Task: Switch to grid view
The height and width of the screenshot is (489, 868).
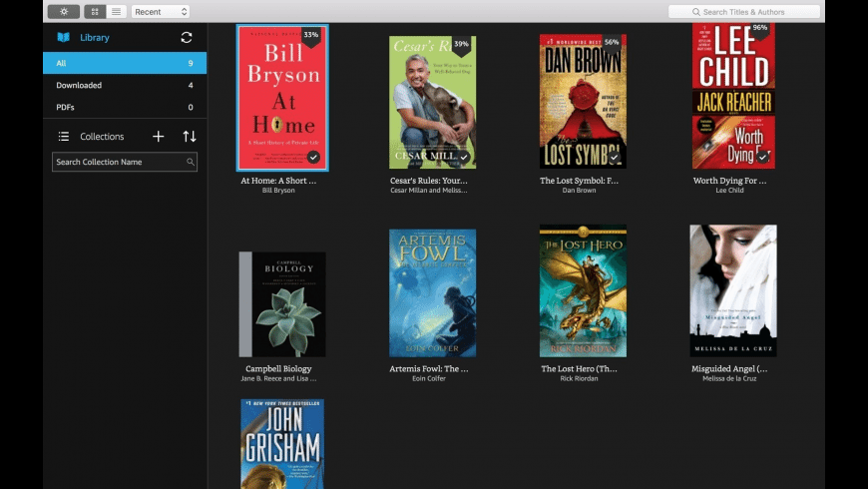Action: click(95, 12)
